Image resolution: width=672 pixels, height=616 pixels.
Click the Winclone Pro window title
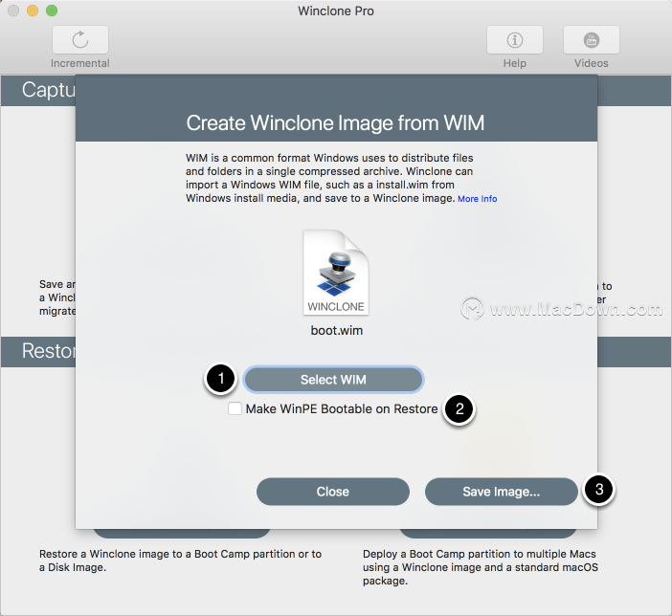[x=336, y=11]
